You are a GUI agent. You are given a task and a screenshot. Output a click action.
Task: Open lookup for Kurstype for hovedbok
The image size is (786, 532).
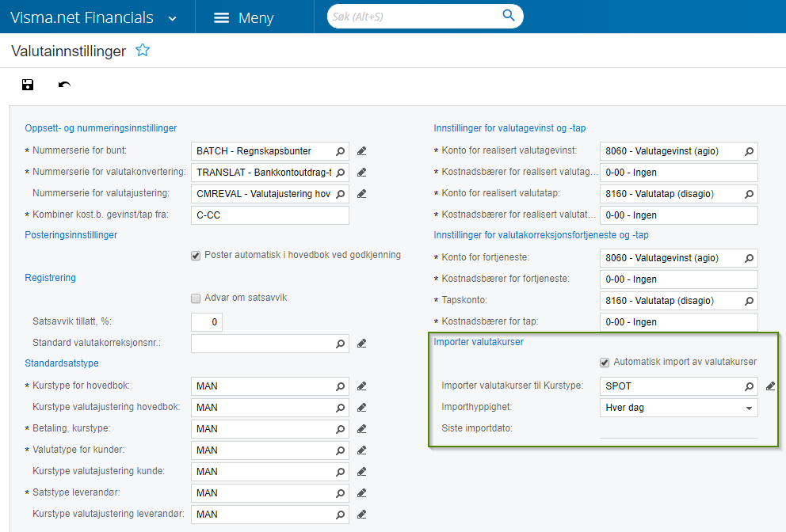341,386
